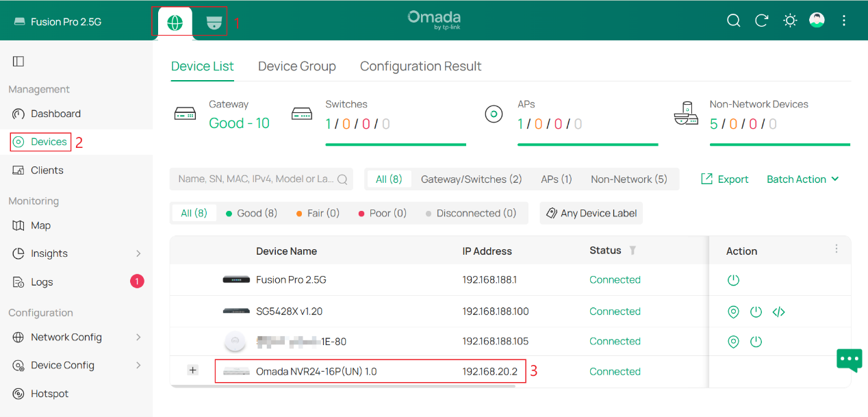The width and height of the screenshot is (868, 417).
Task: Filter status by Disconnected (0)
Action: pyautogui.click(x=471, y=213)
